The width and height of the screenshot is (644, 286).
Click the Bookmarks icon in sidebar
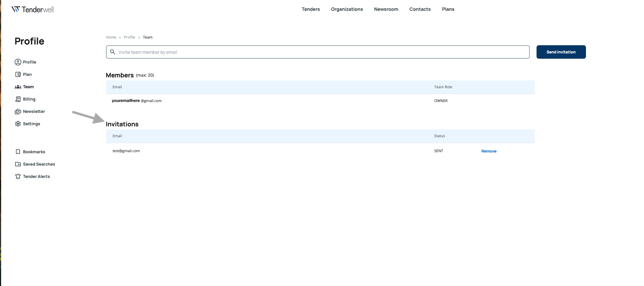(x=18, y=152)
